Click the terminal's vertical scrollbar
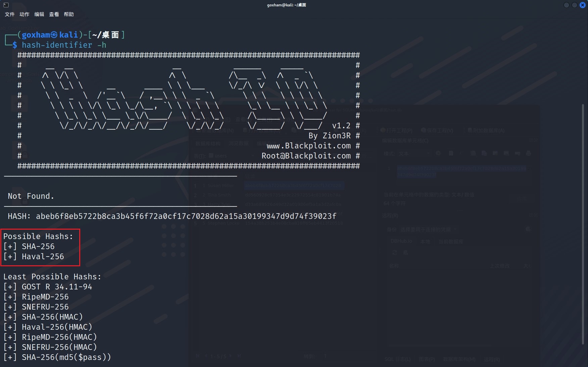This screenshot has width=588, height=367. (x=583, y=224)
